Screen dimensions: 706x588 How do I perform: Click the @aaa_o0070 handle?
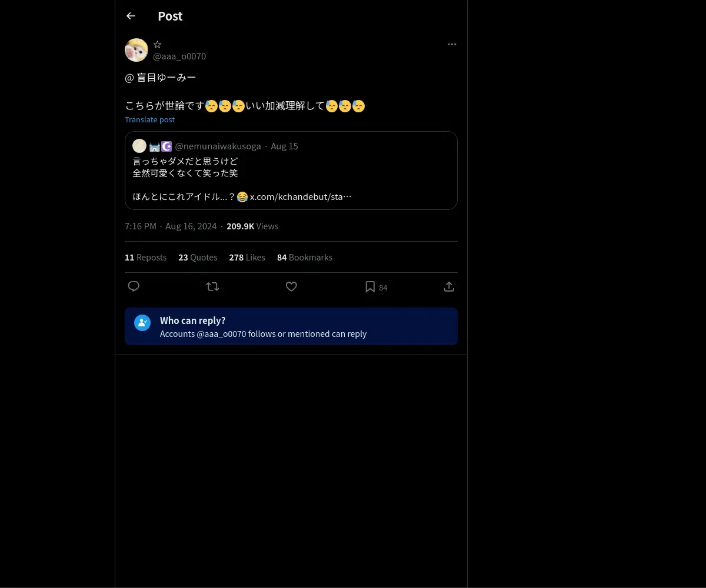pyautogui.click(x=179, y=56)
